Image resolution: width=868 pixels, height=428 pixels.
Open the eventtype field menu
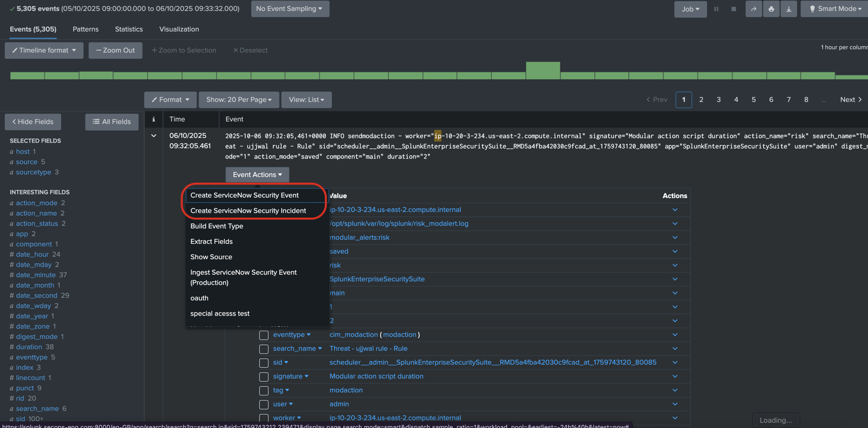(x=292, y=335)
